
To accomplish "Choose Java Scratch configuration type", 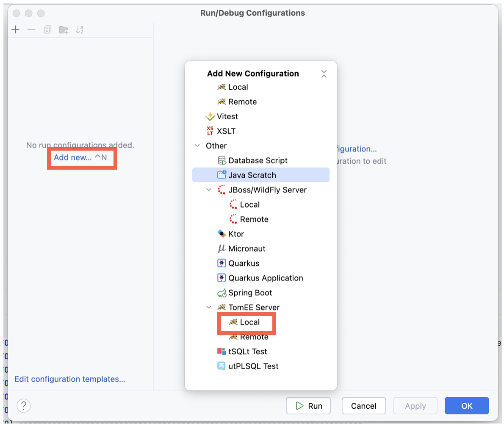I will pyautogui.click(x=260, y=175).
